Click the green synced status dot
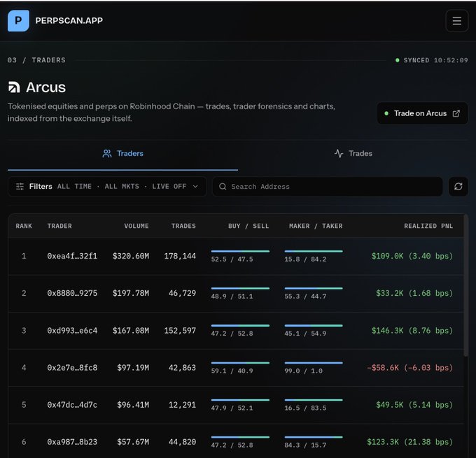476x458 pixels. (397, 60)
